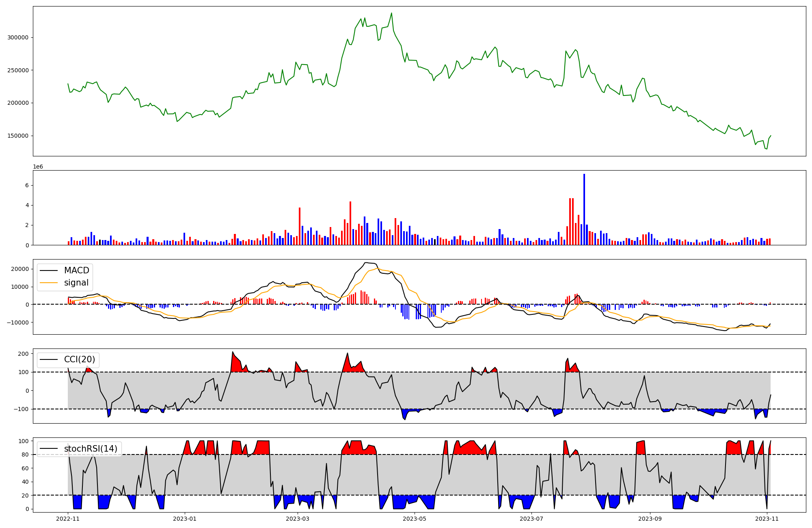
Task: Click the 2022-11 x-axis date label
Action: (68, 519)
